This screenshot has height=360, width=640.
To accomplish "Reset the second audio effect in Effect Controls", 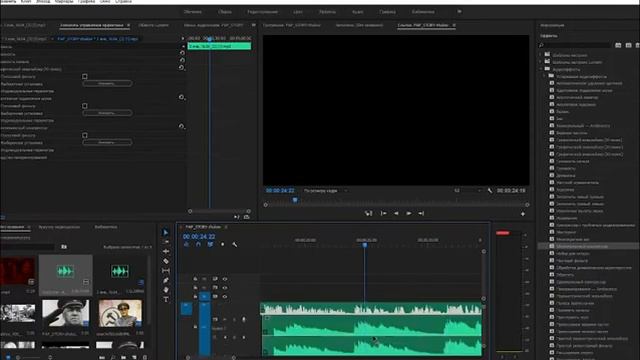I will click(x=182, y=97).
